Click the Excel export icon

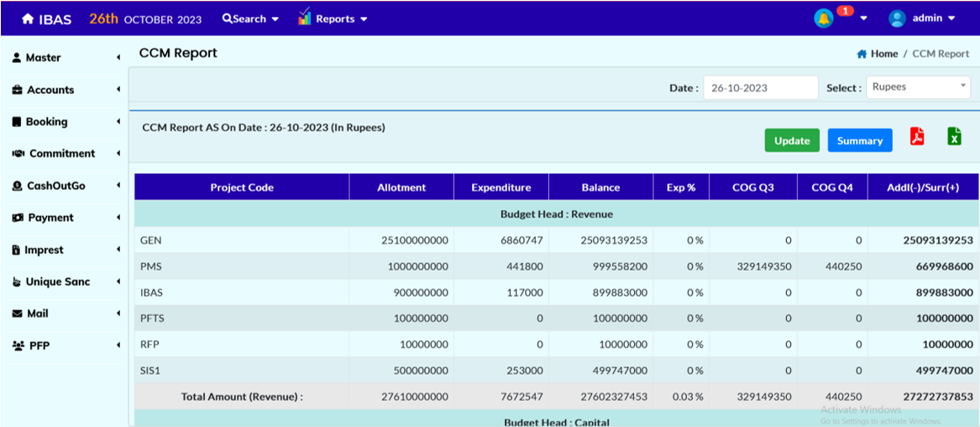[954, 136]
